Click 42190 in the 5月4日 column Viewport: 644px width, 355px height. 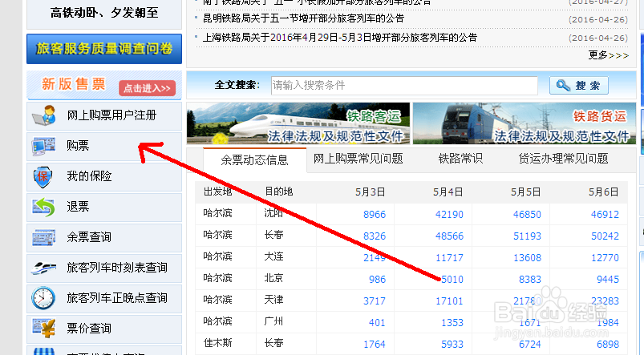point(449,214)
